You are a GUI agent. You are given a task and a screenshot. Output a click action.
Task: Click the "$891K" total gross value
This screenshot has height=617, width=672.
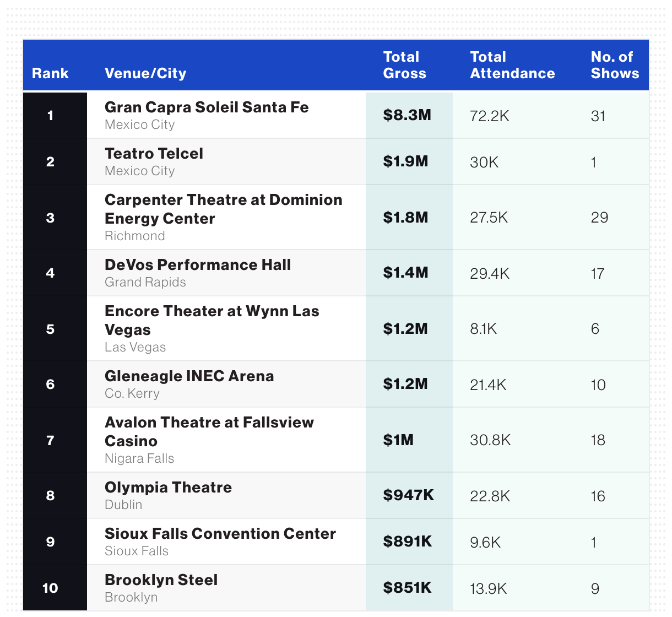(x=408, y=542)
